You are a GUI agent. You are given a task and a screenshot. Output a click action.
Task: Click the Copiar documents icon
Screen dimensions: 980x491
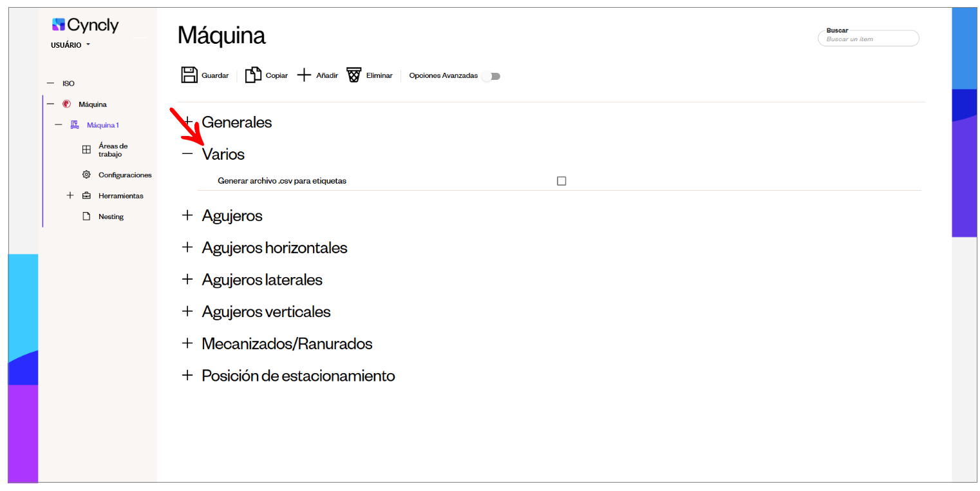click(253, 75)
